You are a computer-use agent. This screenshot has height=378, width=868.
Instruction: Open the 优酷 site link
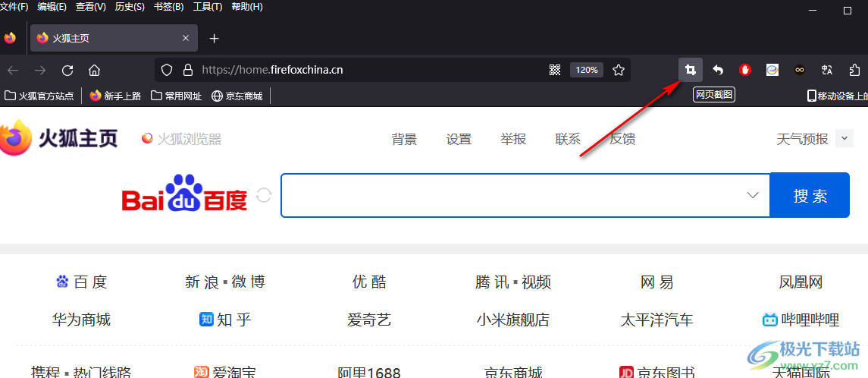tap(369, 282)
